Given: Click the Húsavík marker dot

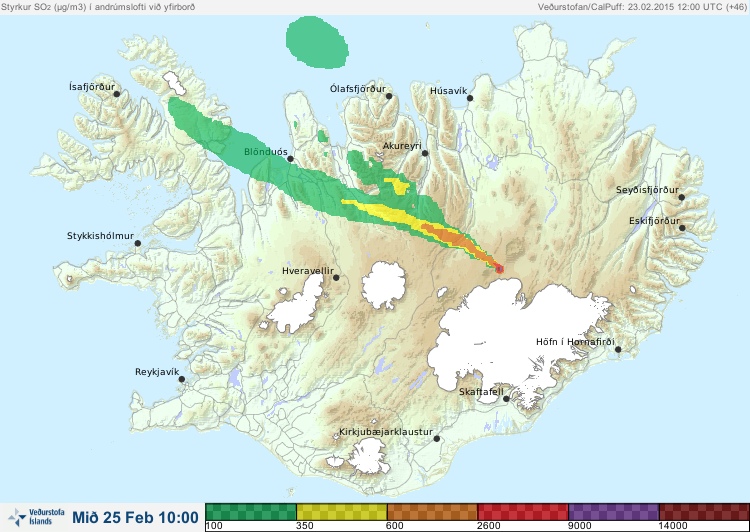Looking at the screenshot, I should tap(470, 98).
